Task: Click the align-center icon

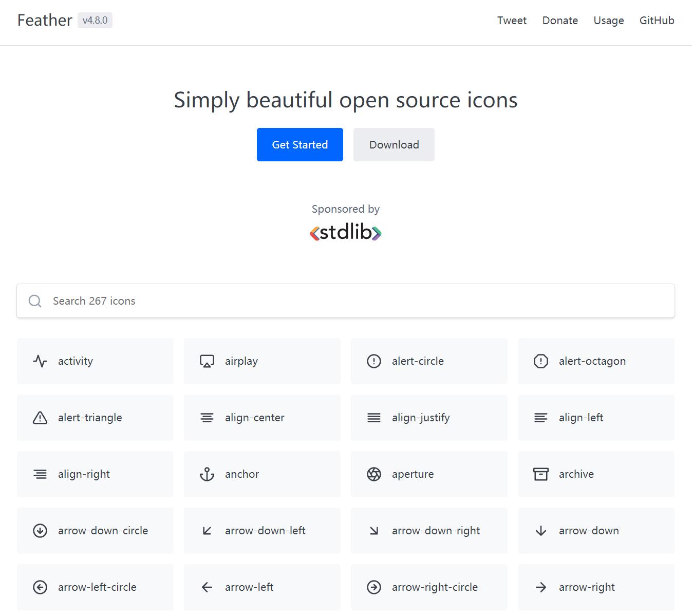Action: tap(207, 418)
